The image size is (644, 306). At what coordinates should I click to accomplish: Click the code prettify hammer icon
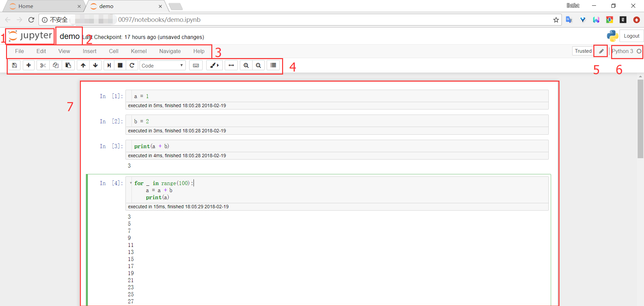coord(214,65)
